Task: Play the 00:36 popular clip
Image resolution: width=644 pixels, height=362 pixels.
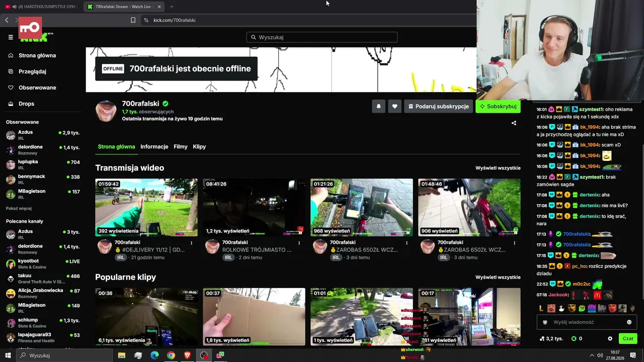Action: [x=146, y=317]
